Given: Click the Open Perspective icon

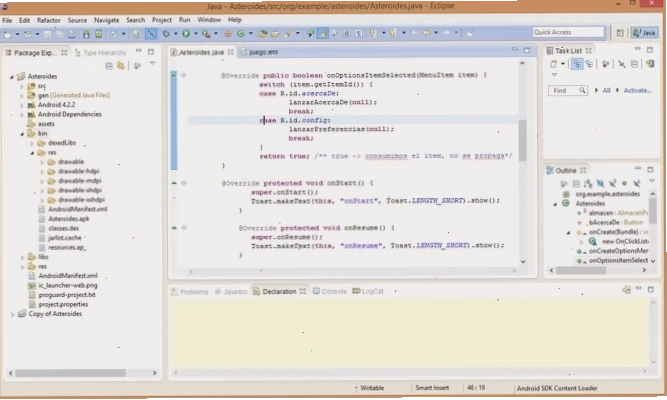Looking at the screenshot, I should [x=620, y=33].
